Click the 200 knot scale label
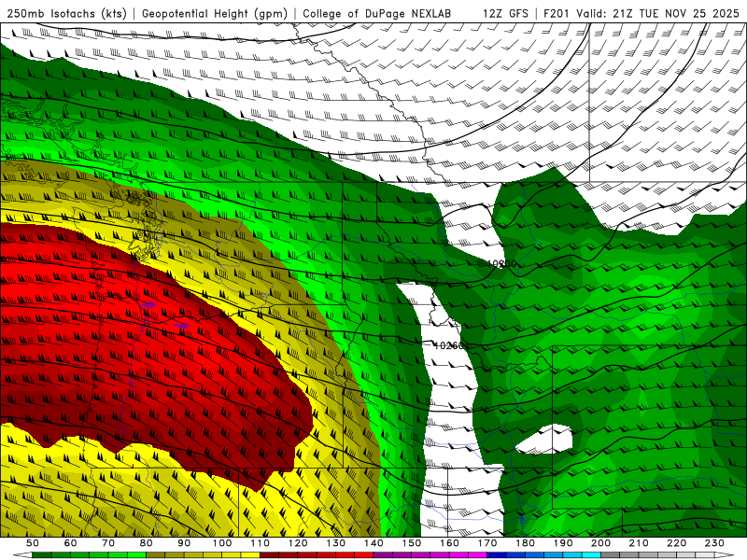 (x=601, y=543)
